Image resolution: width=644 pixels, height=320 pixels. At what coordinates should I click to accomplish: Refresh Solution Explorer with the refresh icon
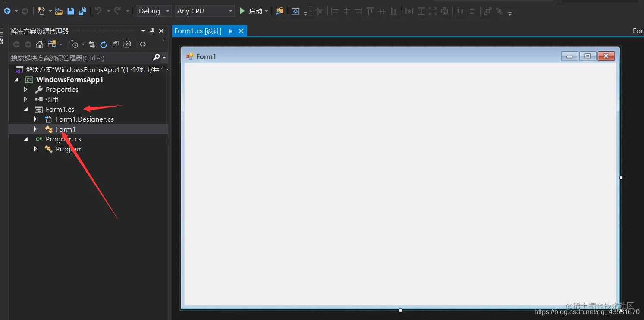click(x=104, y=44)
